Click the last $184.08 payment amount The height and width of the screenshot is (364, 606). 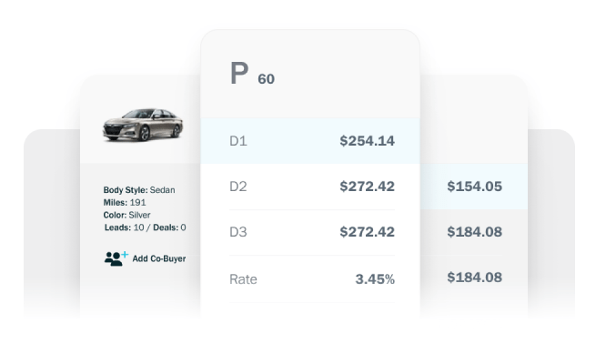click(474, 278)
